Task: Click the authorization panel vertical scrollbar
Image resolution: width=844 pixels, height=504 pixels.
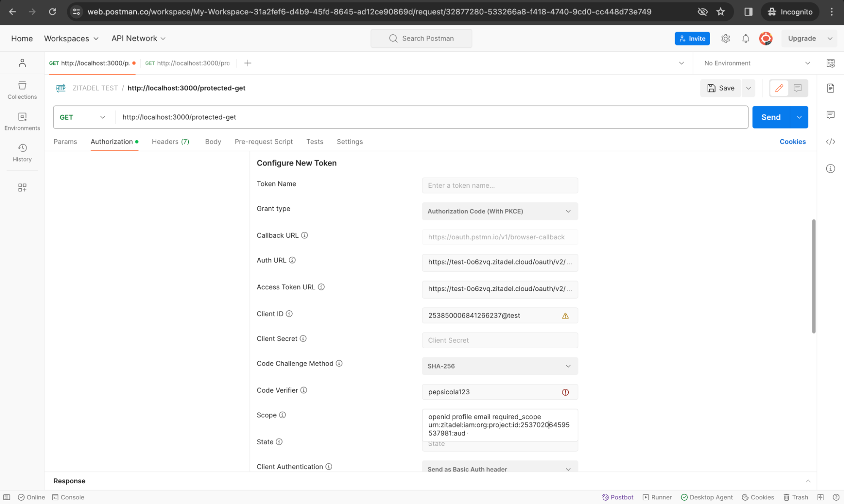Action: [814, 276]
